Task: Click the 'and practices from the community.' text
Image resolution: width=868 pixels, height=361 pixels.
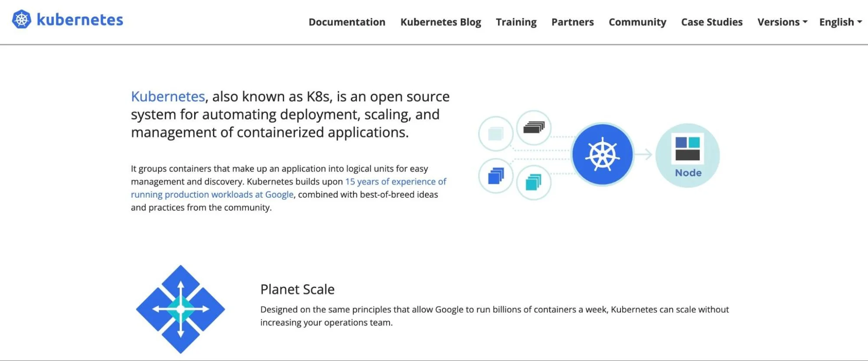Action: [x=201, y=208]
